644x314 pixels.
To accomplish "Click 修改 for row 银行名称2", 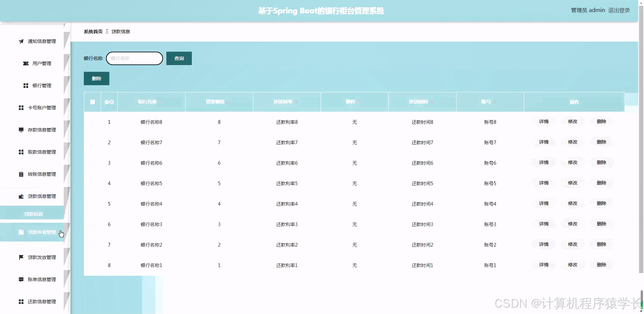I will [573, 244].
